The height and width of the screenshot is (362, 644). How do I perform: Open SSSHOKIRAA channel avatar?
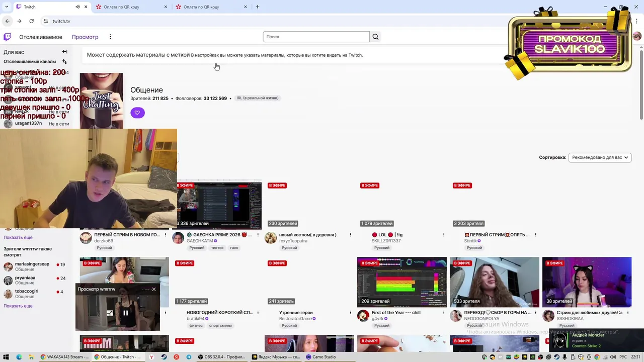(x=548, y=316)
